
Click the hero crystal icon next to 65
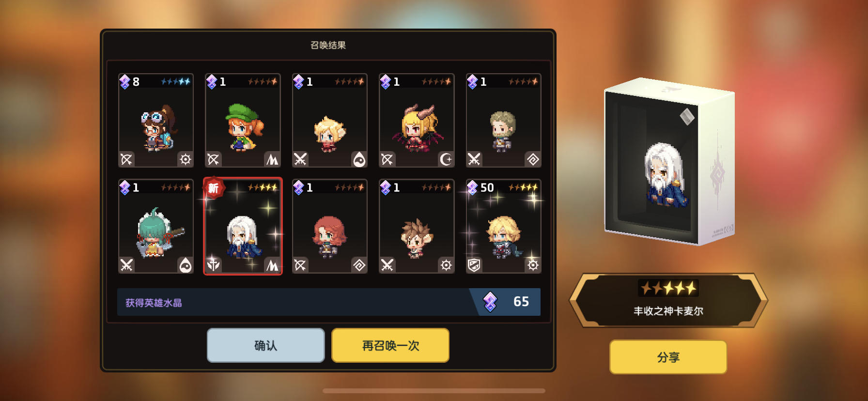coord(490,302)
